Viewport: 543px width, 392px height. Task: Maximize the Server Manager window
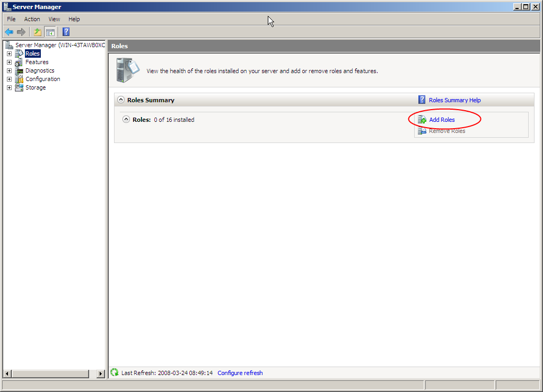[x=526, y=6]
